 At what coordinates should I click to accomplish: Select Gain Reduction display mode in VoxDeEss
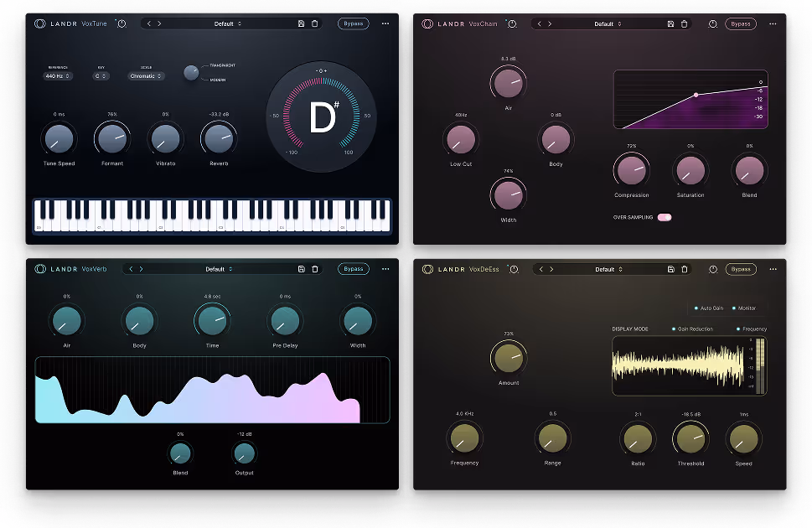(692, 329)
